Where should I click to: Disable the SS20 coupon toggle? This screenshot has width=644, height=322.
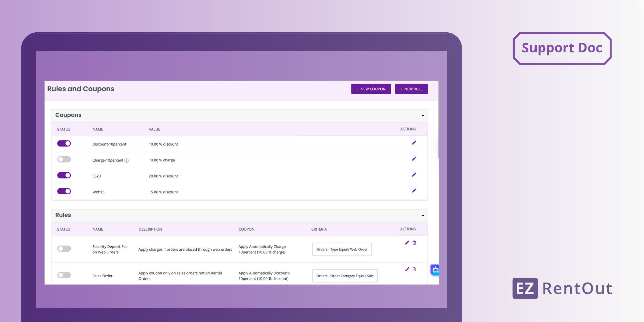coord(64,175)
